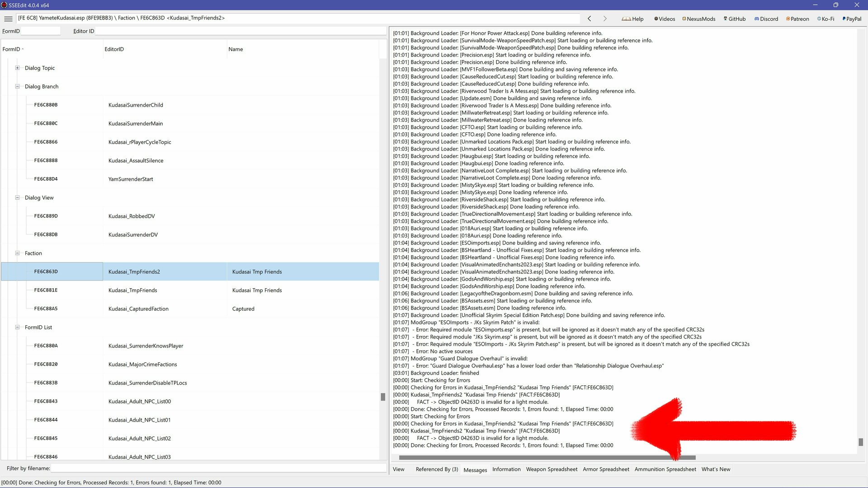Screen dimensions: 868x488
Task: Click the record path address bar
Action: pos(298,18)
